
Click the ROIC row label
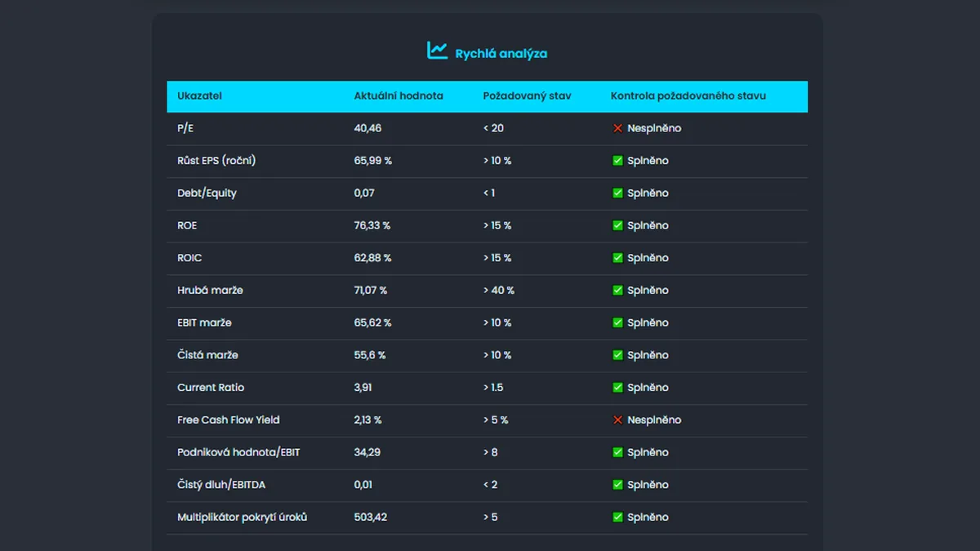[189, 258]
